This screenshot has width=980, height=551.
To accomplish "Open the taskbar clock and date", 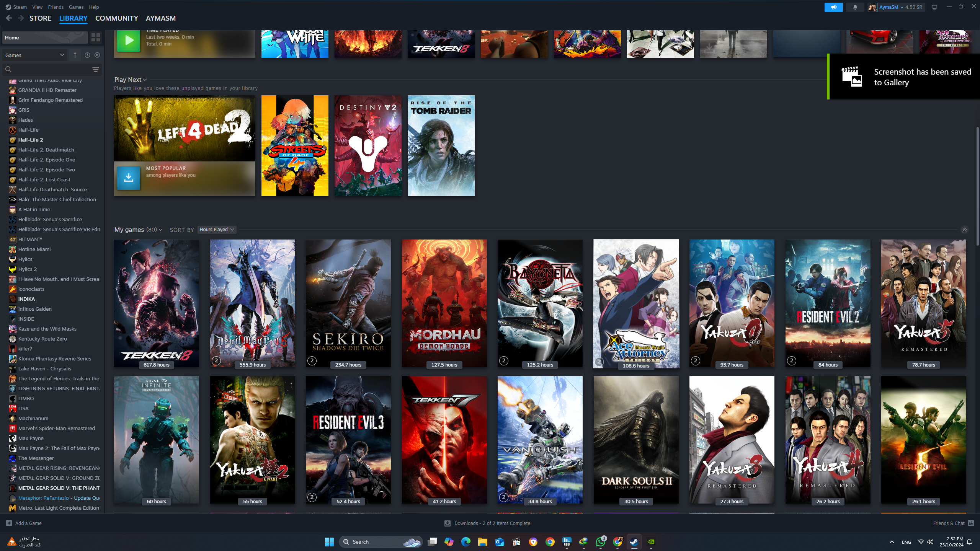I will (x=951, y=542).
